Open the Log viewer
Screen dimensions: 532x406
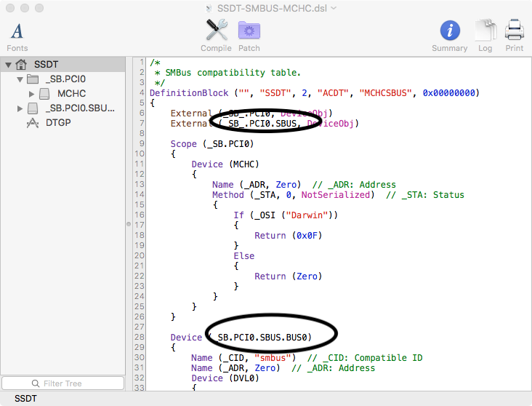click(485, 31)
